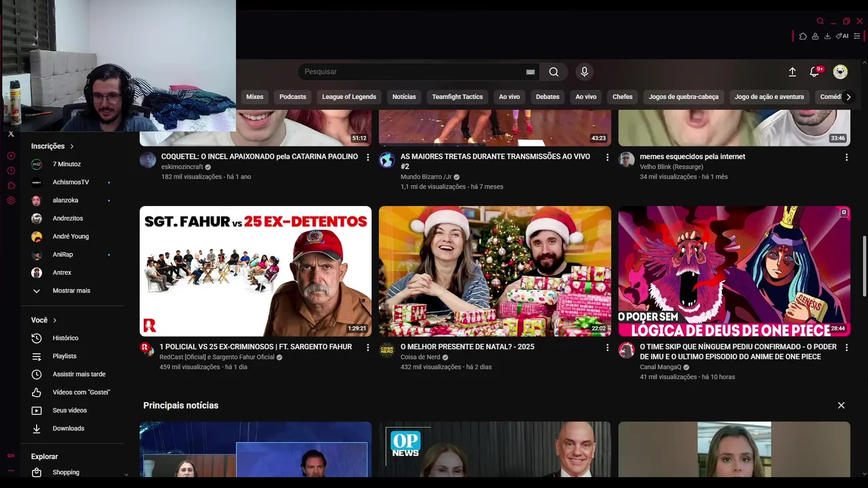This screenshot has width=868, height=488.
Task: Open AchismosTV subscription channel
Action: tap(71, 182)
